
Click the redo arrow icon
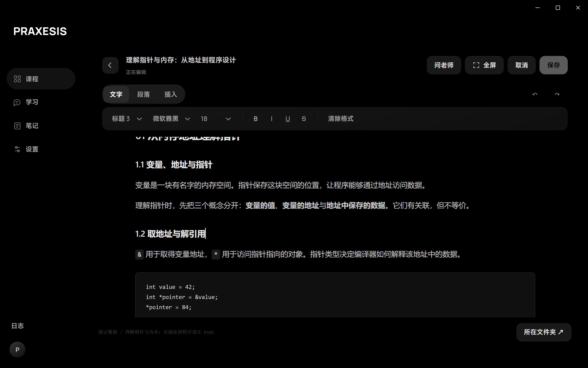click(557, 95)
